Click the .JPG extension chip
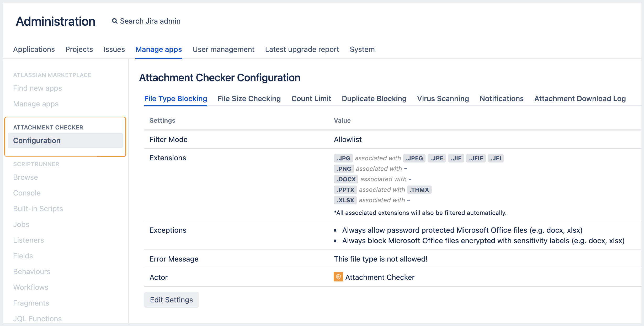 (x=344, y=158)
